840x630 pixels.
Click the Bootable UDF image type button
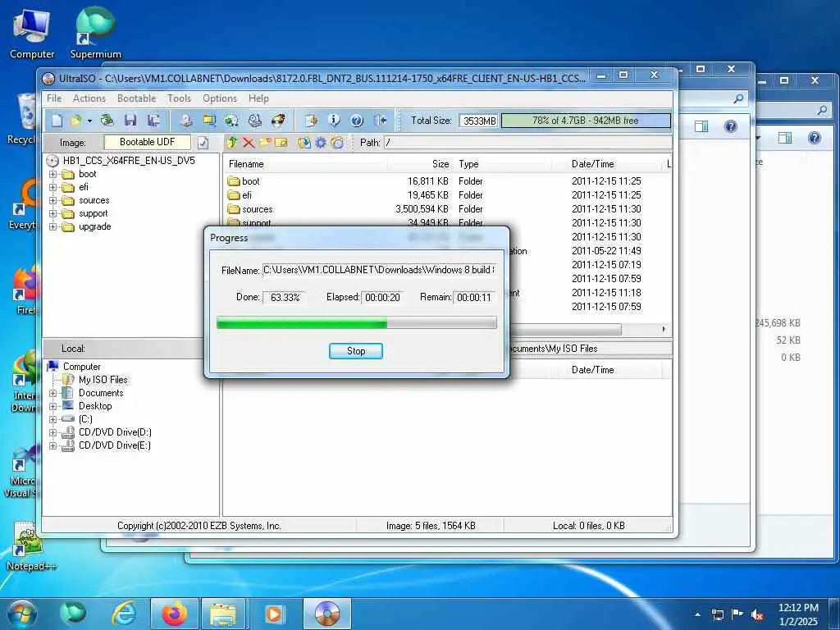point(148,142)
